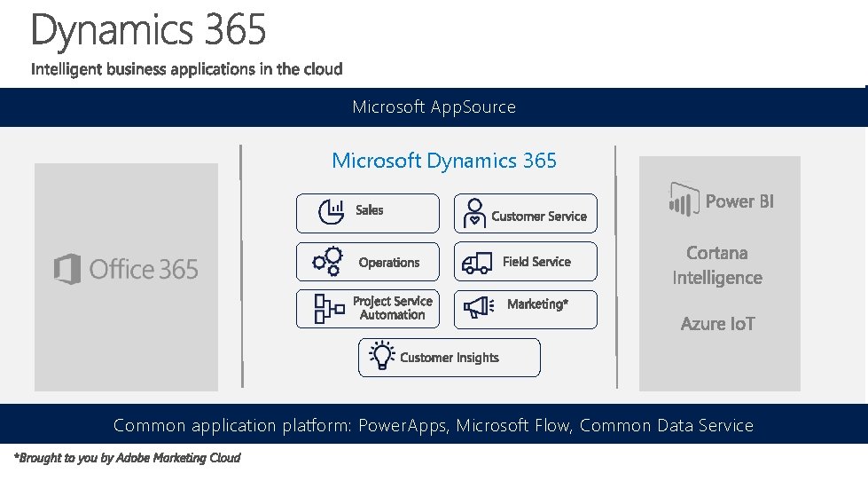The height and width of the screenshot is (489, 868).
Task: Click the Microsoft Dynamics 365 heading
Action: click(444, 161)
